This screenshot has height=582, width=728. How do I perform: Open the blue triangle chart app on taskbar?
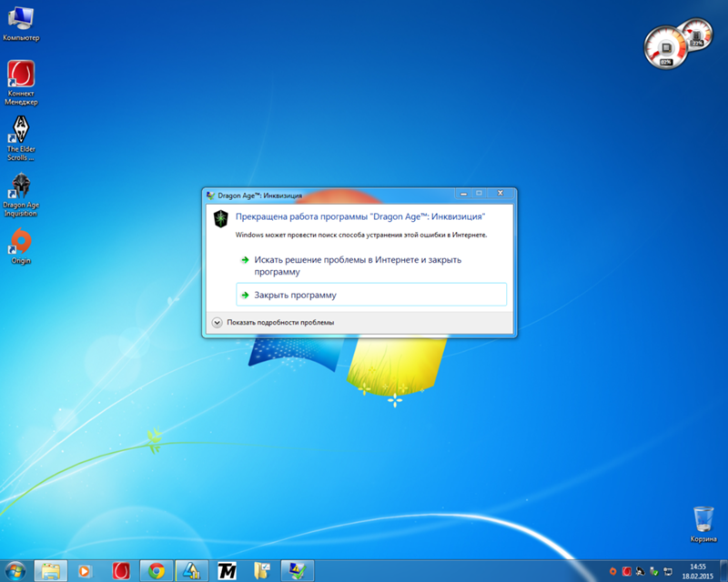[191, 571]
